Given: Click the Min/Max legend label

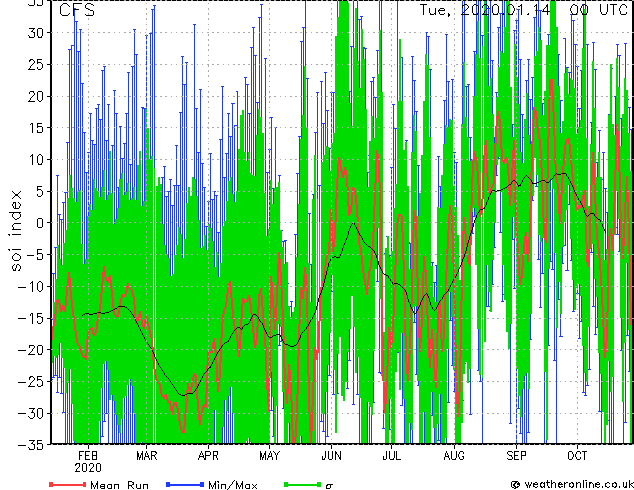Looking at the screenshot, I should [233, 485].
